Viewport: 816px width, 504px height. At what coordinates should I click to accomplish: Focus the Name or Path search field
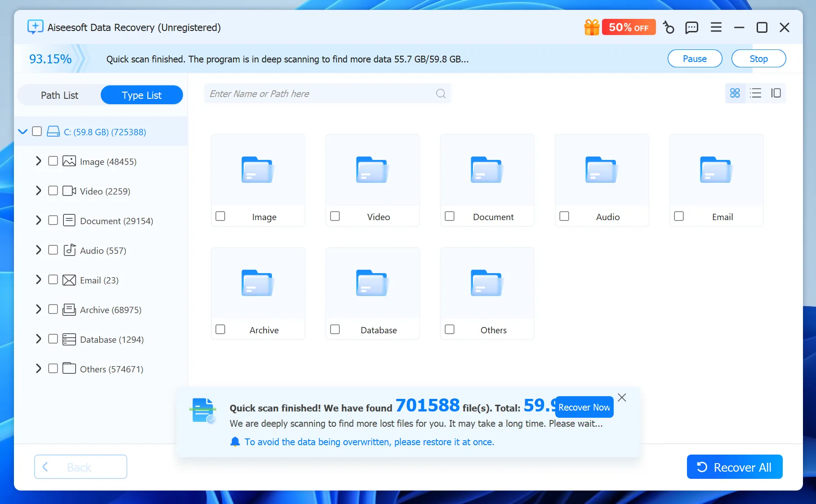point(327,93)
